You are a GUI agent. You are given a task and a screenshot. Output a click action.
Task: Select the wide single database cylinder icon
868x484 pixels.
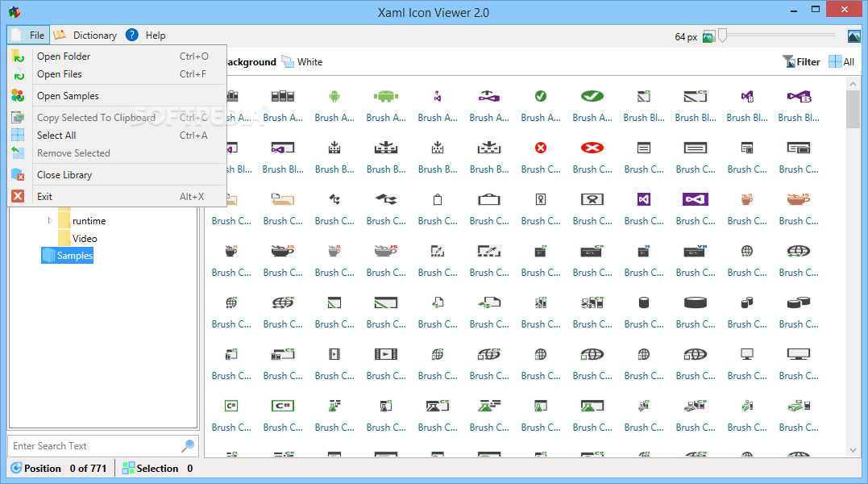pyautogui.click(x=696, y=302)
